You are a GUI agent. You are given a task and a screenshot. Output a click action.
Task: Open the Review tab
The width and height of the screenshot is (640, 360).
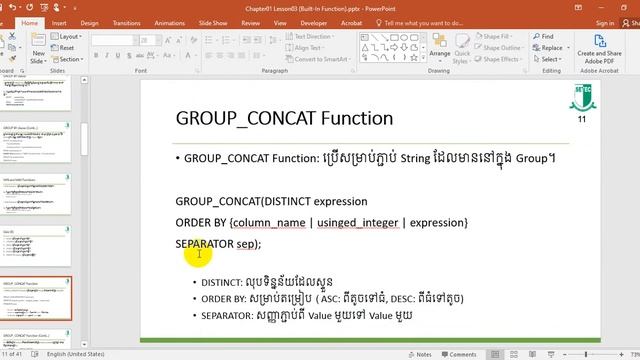coord(251,23)
